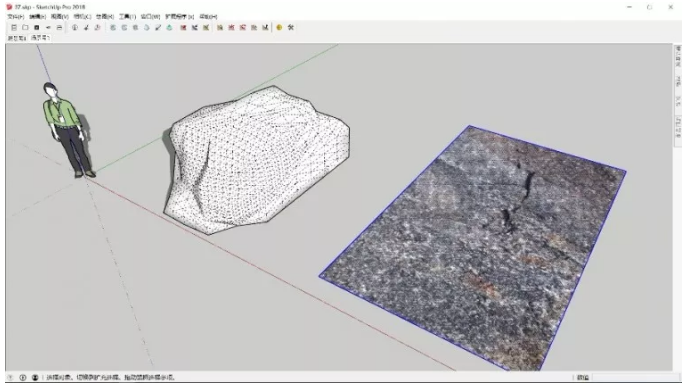
Task: Open the 文件(F) File menu
Action: [x=15, y=17]
